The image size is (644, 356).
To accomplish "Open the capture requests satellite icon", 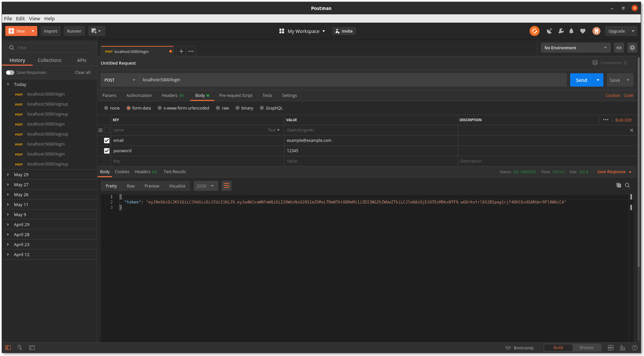I will coord(549,31).
